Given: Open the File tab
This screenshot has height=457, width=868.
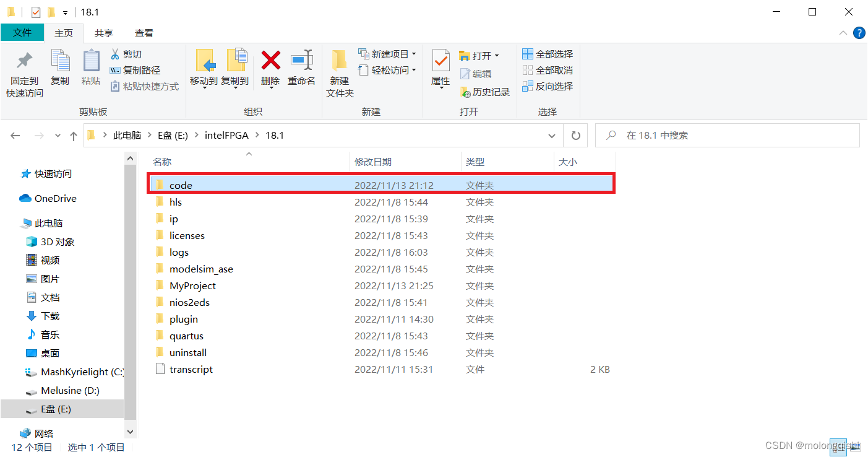Looking at the screenshot, I should click(22, 33).
